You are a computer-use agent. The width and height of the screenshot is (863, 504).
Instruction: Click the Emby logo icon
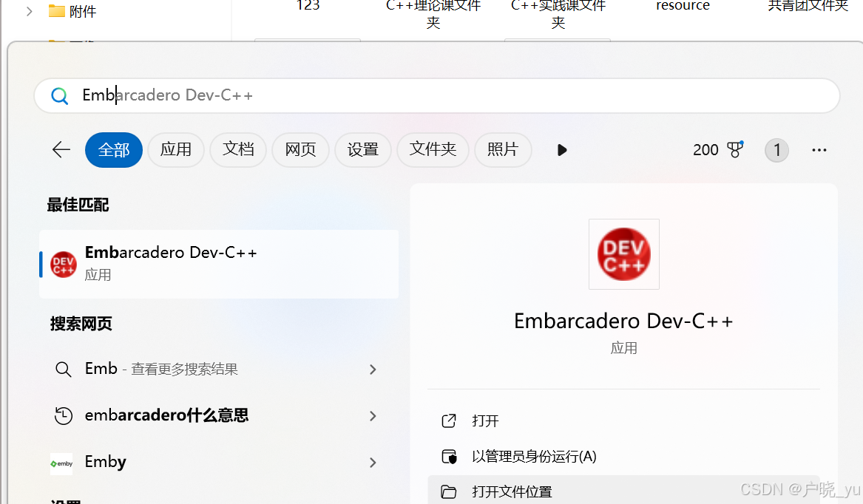(61, 464)
